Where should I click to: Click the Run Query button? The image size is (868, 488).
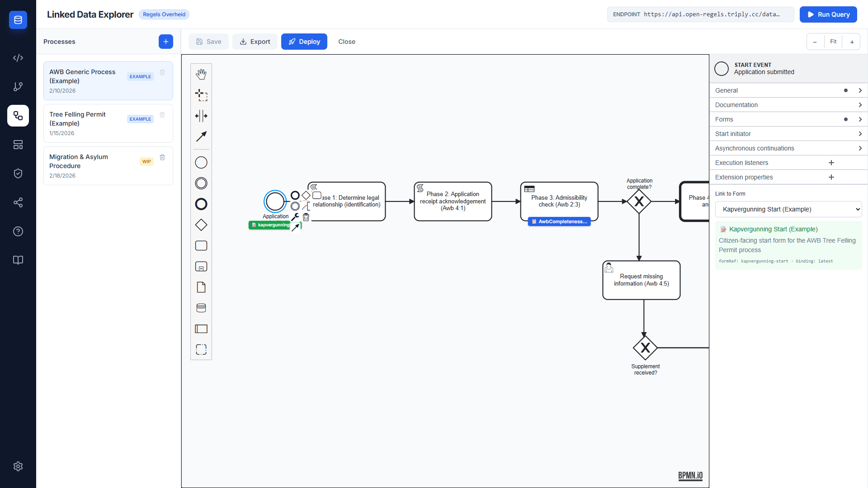click(828, 14)
